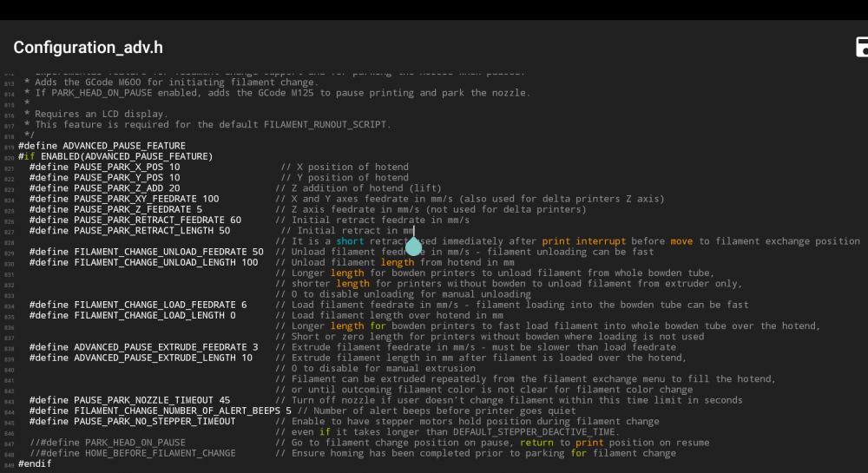Click the FILAMENT_CHANGE_LOAD_FEEDRATE 6 define
This screenshot has width=868, height=473.
pyautogui.click(x=138, y=305)
